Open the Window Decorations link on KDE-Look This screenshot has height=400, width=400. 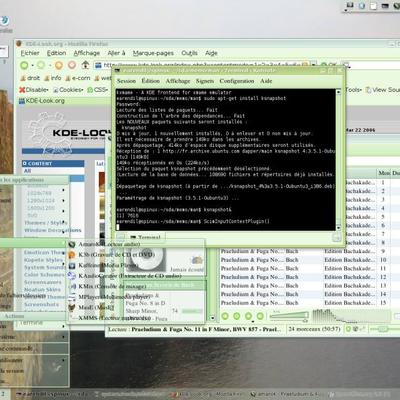53,230
